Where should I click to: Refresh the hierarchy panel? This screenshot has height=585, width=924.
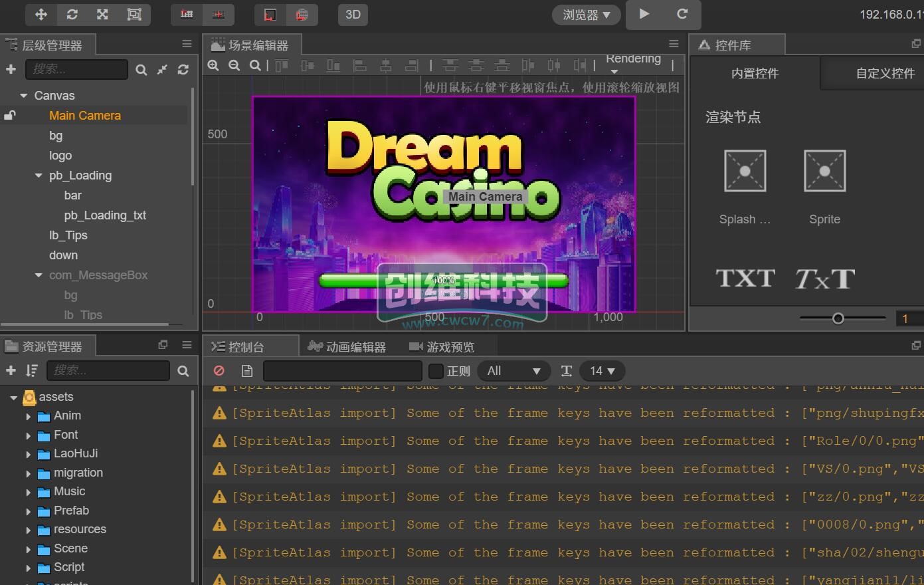click(183, 69)
